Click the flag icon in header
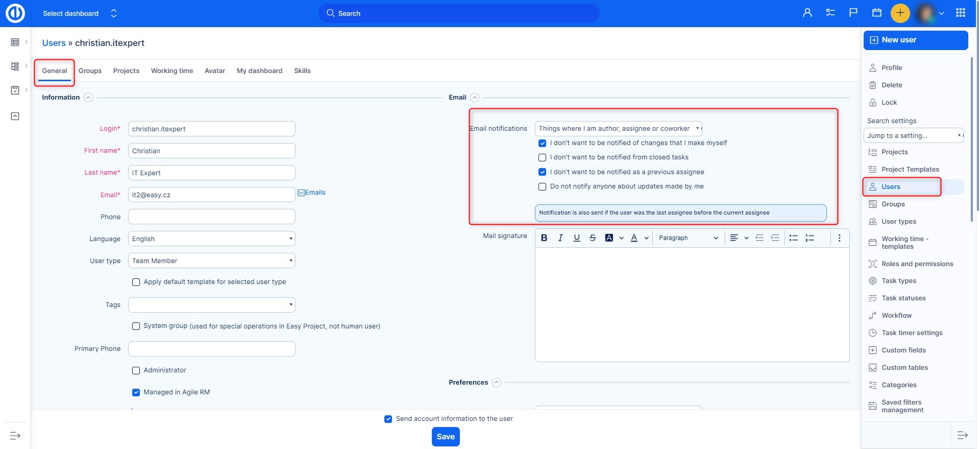Image resolution: width=980 pixels, height=449 pixels. point(853,13)
